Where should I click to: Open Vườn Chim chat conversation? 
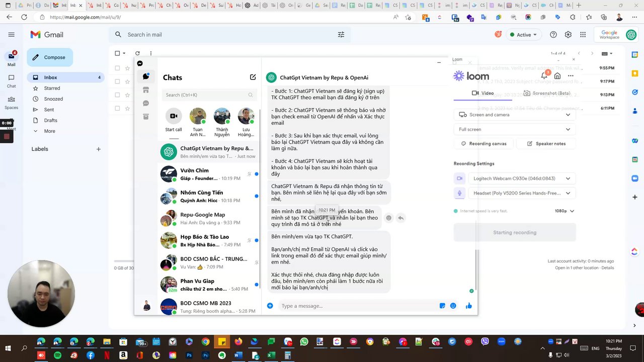(209, 174)
